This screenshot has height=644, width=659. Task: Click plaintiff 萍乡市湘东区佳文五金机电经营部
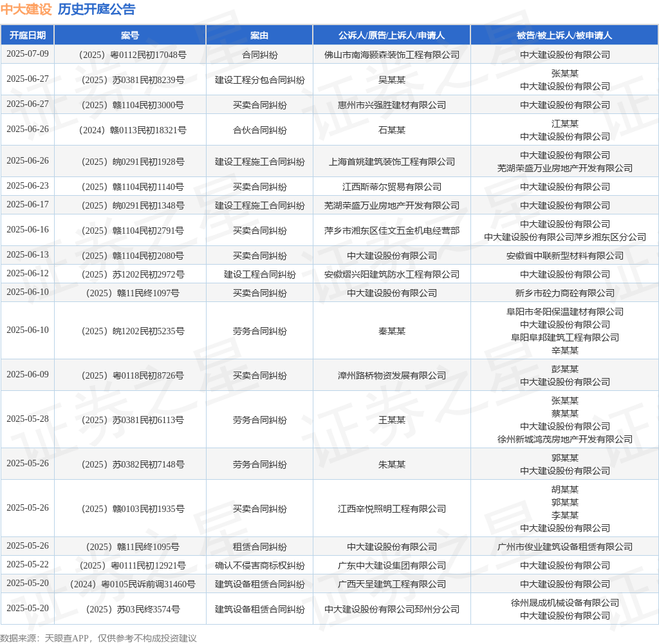(x=392, y=231)
